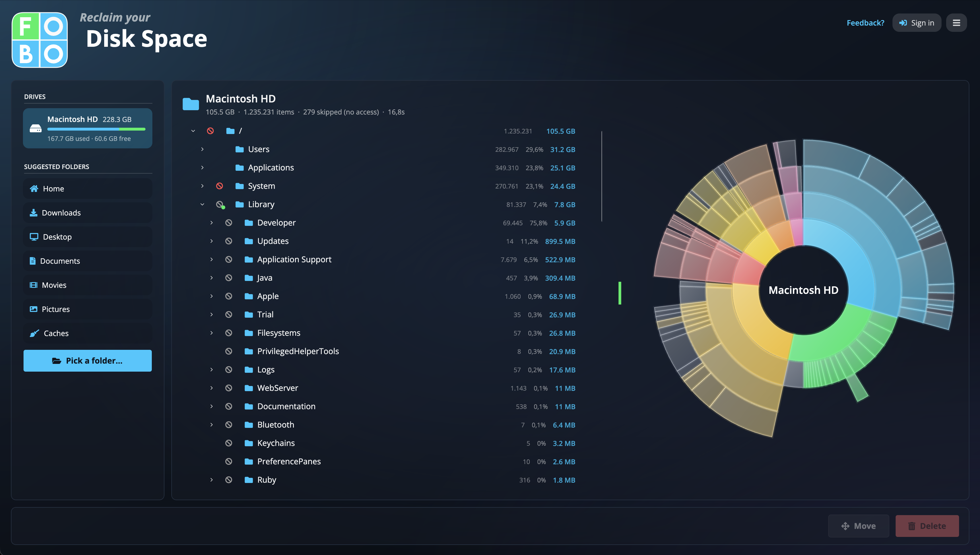980x555 pixels.
Task: Click the Users folder icon
Action: tap(239, 149)
